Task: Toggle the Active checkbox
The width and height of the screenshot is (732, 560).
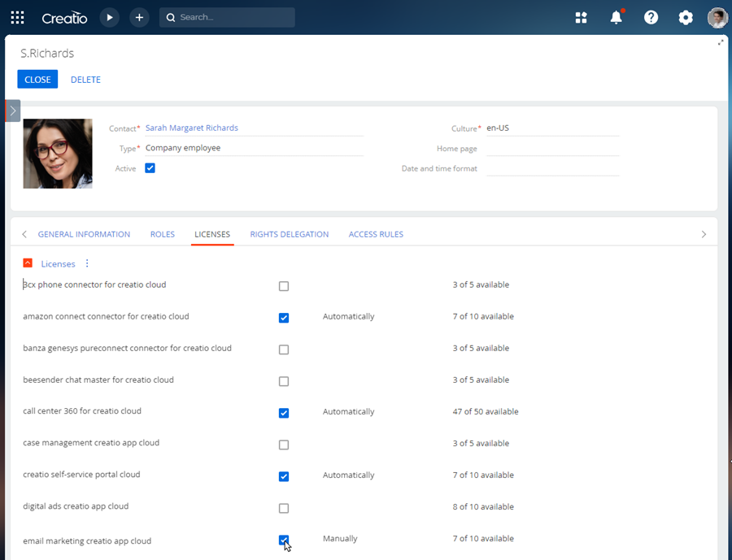Action: click(150, 168)
